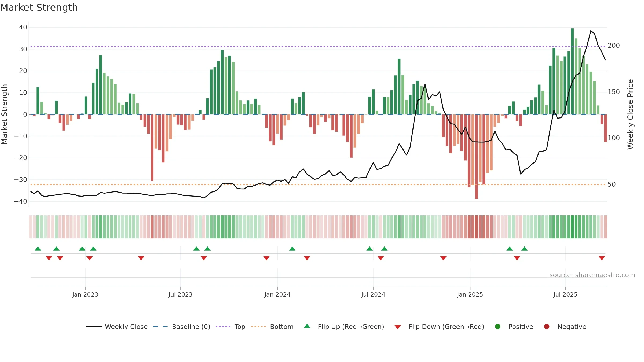Image resolution: width=644 pixels, height=362 pixels.
Task: Click the source: sharemaestro.com text
Action: 592,275
